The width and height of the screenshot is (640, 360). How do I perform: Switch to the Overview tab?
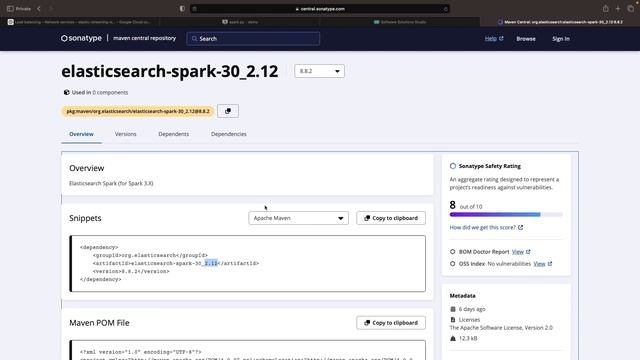tap(81, 134)
